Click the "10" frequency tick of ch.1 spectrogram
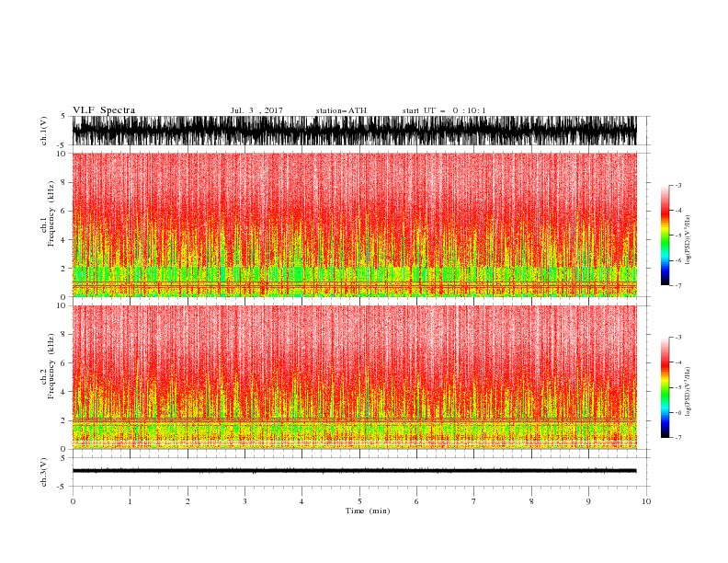728x563 pixels. pos(62,154)
